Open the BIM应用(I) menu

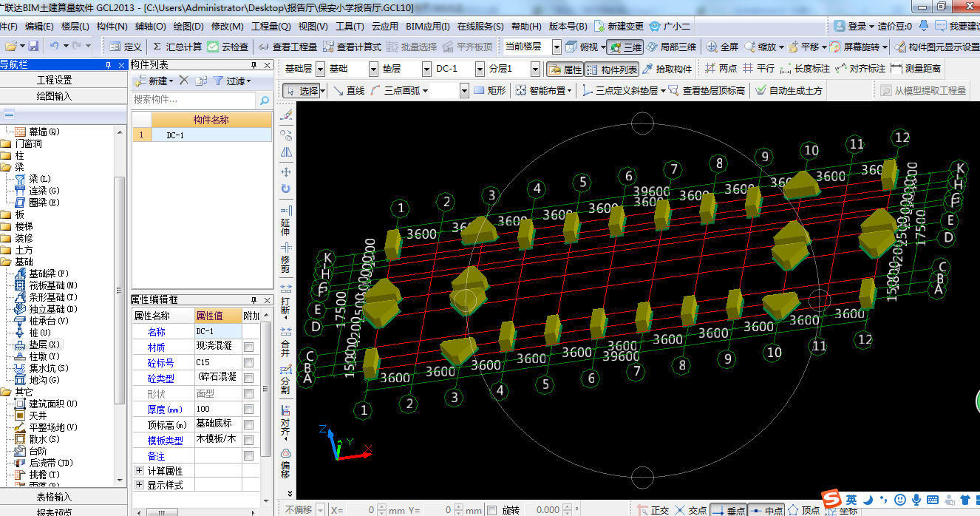tap(428, 26)
